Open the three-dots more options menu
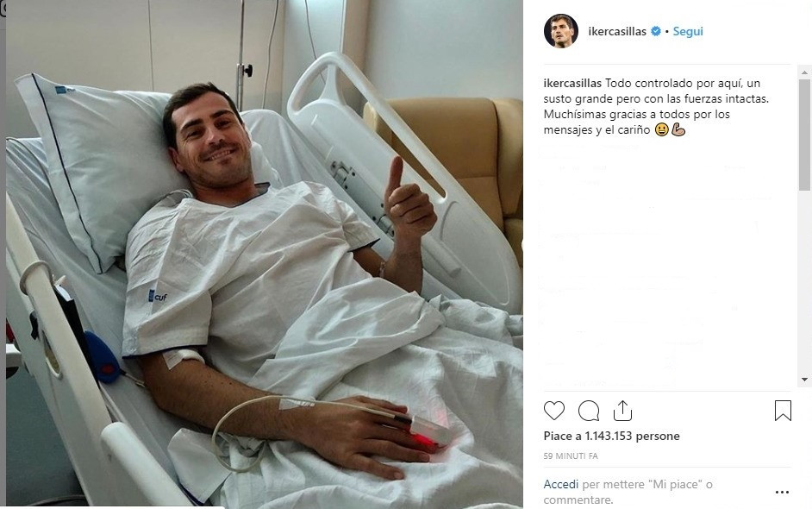The image size is (812, 509). click(x=783, y=492)
